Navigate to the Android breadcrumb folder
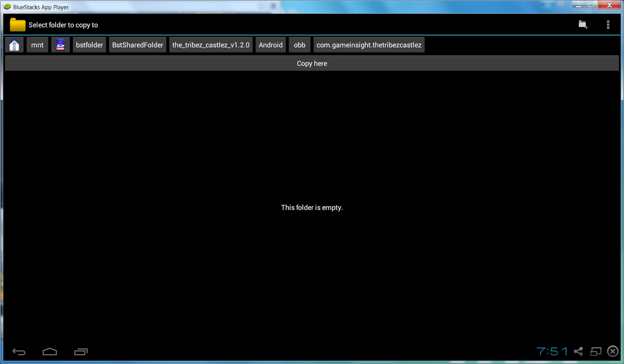 (x=271, y=45)
